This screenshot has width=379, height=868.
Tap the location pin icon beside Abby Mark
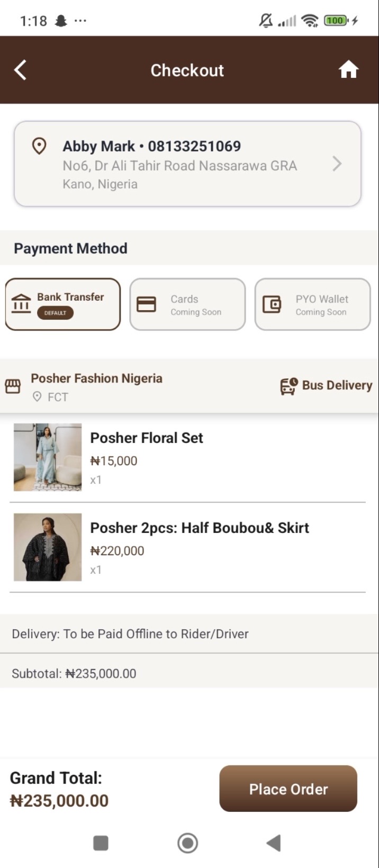pos(39,146)
